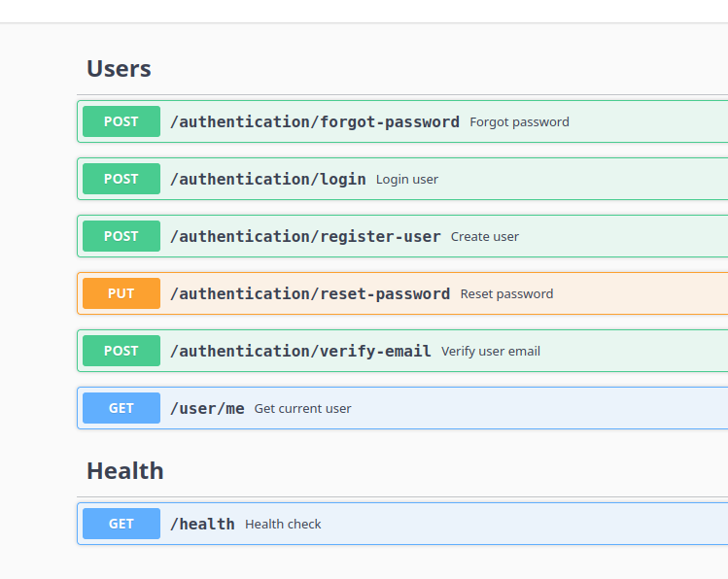Screen dimensions: 728x579
Task: Collapse the Users section heading
Action: tap(119, 69)
